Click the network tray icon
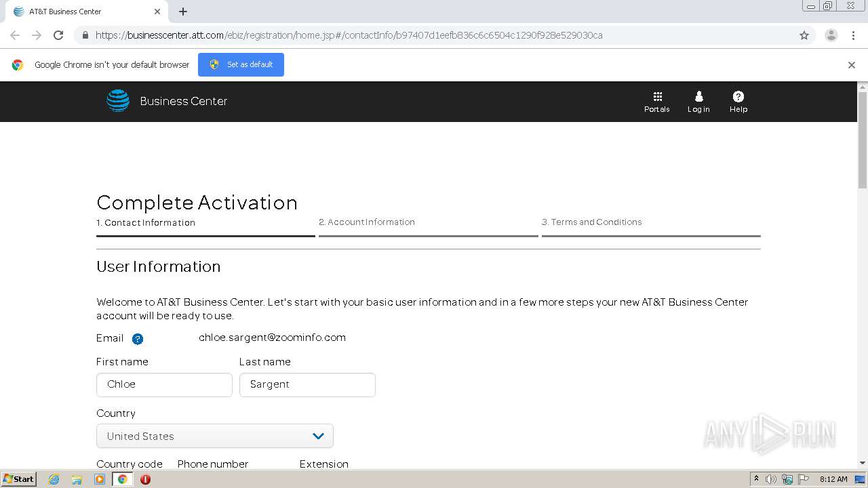 787,479
